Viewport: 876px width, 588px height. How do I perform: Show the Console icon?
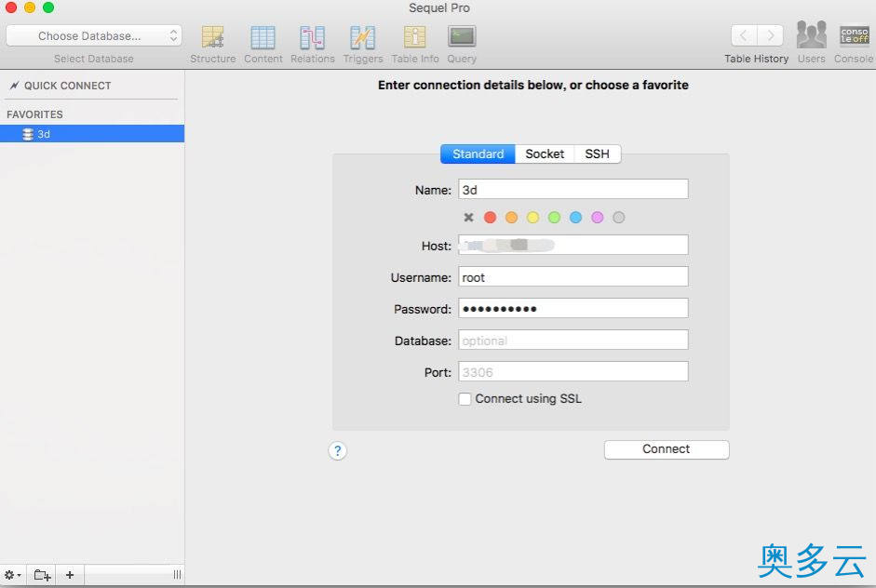[855, 35]
